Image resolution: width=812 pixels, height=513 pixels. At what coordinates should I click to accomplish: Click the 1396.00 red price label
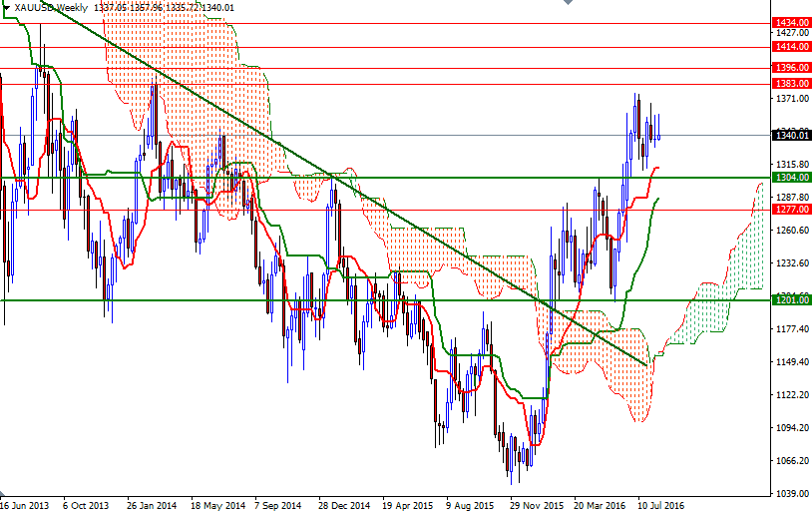click(791, 67)
